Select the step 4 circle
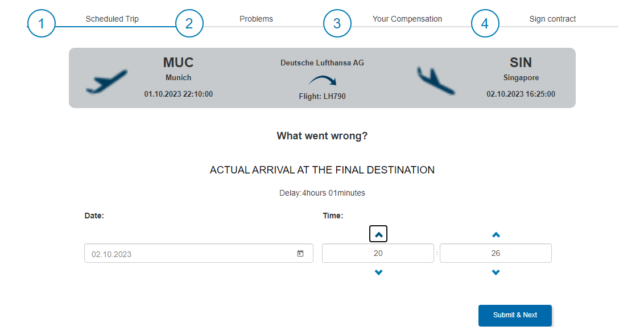Screen dimensions: 644x327 pyautogui.click(x=485, y=23)
